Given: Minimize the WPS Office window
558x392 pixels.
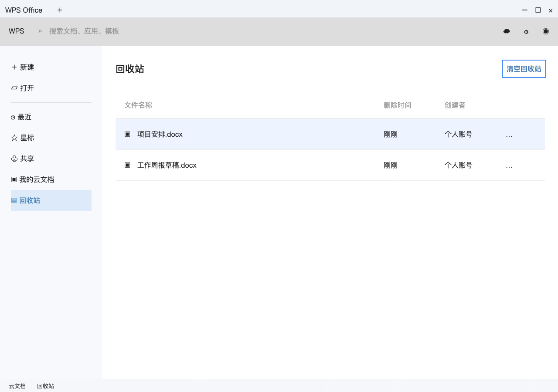Looking at the screenshot, I should click(x=525, y=10).
